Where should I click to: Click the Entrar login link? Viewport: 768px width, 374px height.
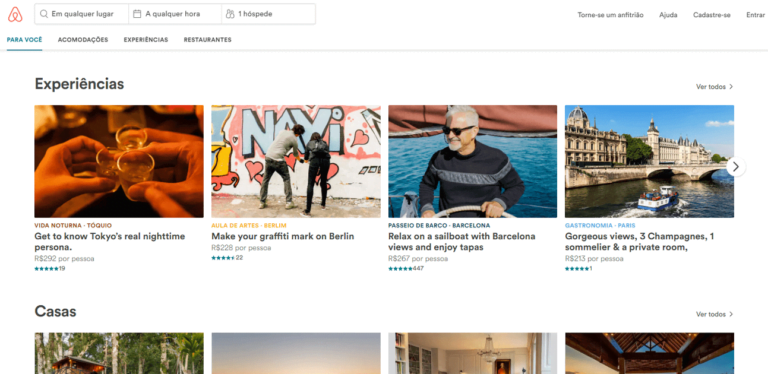tap(756, 15)
